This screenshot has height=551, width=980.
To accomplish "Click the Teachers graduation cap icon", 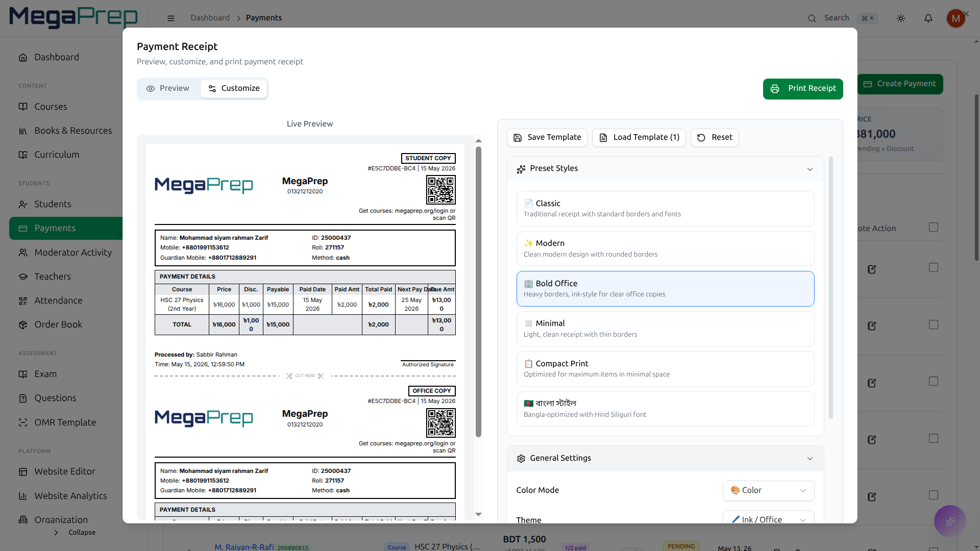I will tap(23, 277).
